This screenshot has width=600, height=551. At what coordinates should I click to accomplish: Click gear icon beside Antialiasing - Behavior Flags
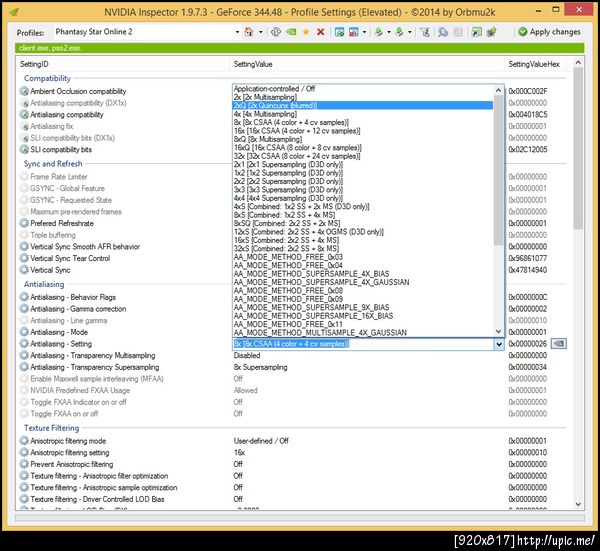pos(24,297)
